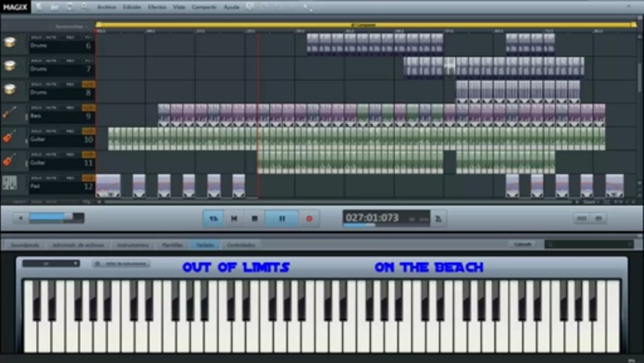Image resolution: width=644 pixels, height=363 pixels.
Task: Save project using the disk icon
Action: [x=69, y=7]
